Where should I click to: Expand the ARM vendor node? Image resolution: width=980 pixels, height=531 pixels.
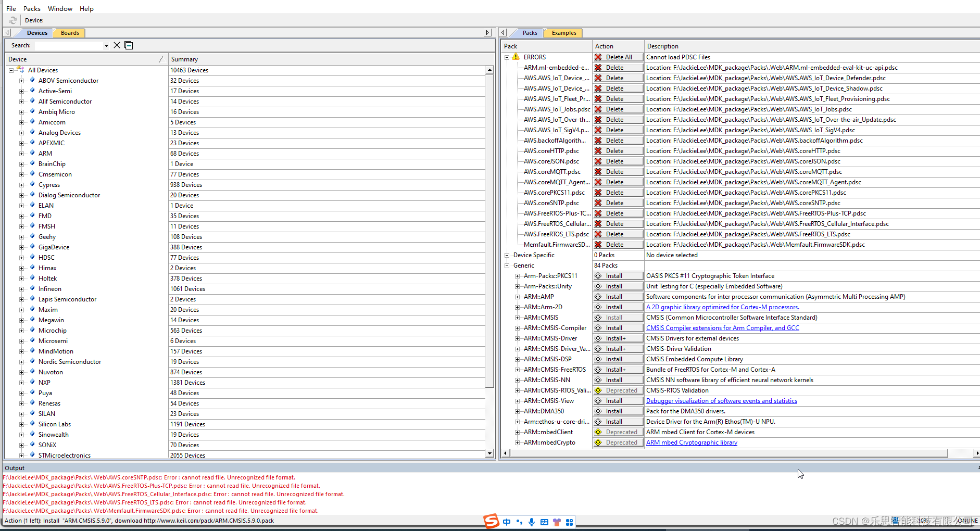(21, 154)
